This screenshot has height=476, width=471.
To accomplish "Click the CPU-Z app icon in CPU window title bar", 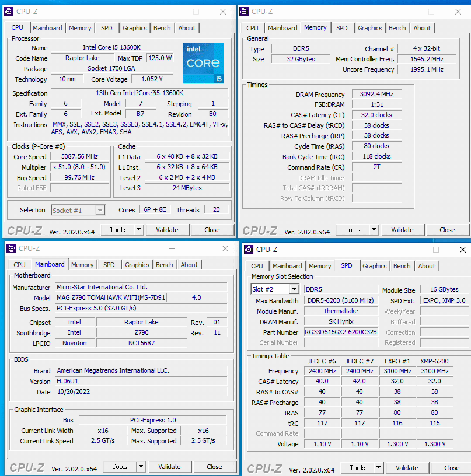I will click(x=9, y=12).
